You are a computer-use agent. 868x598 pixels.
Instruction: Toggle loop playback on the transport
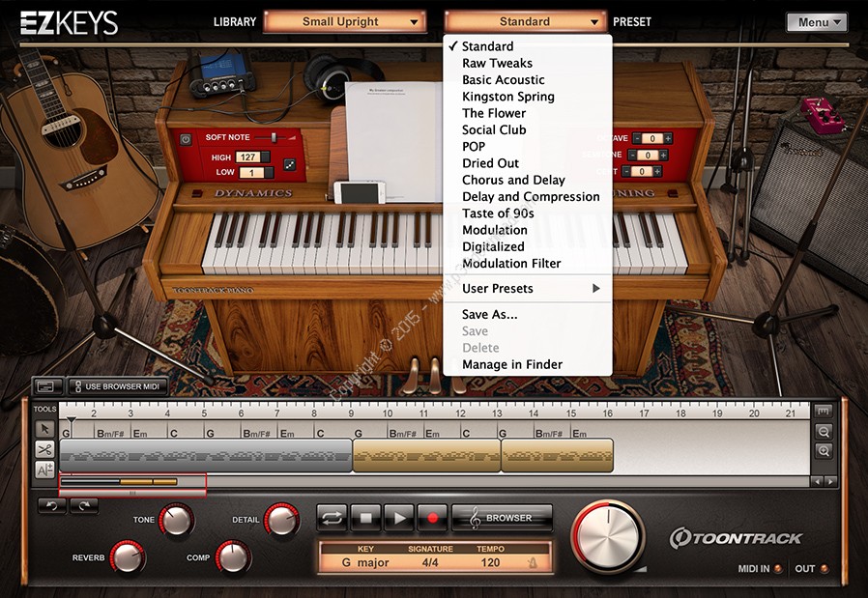332,518
